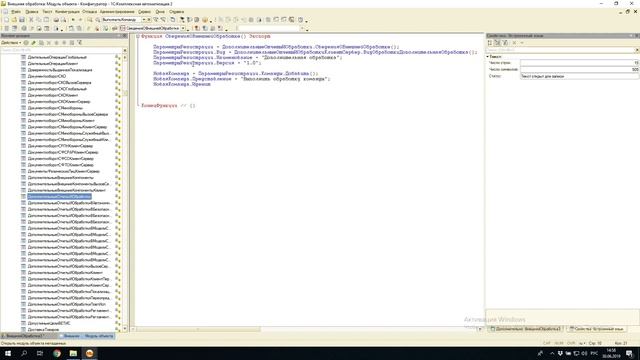Open the Windows Start menu

click(x=8, y=353)
